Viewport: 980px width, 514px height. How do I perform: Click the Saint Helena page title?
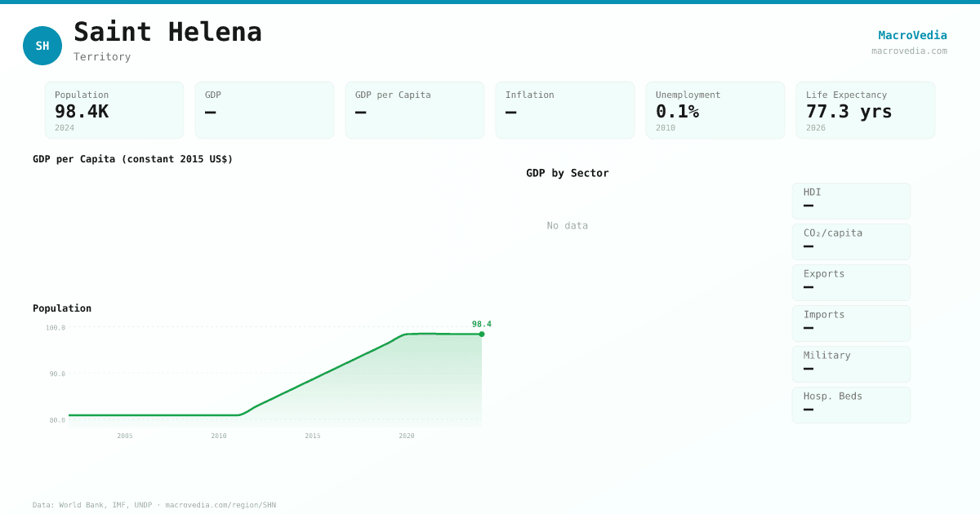pyautogui.click(x=167, y=32)
